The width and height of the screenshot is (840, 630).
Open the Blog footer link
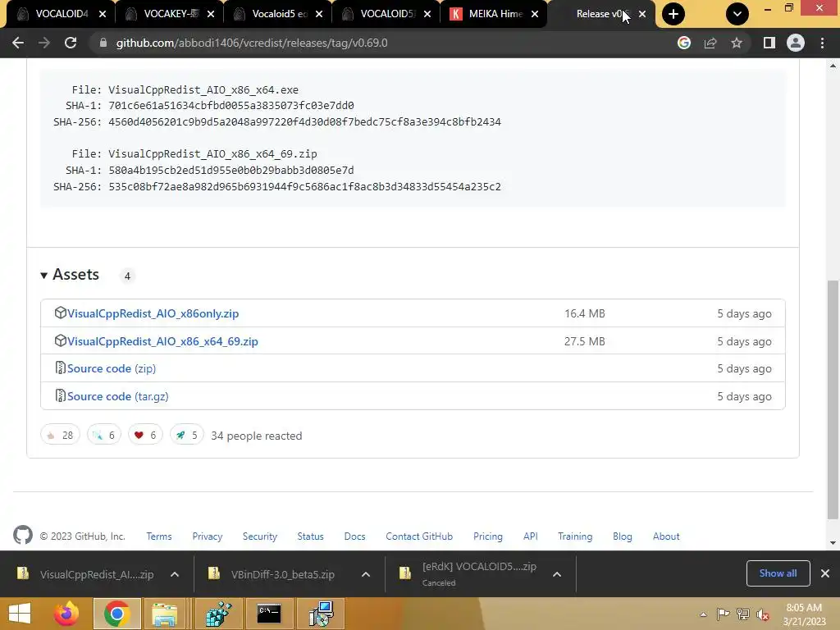coord(622,536)
